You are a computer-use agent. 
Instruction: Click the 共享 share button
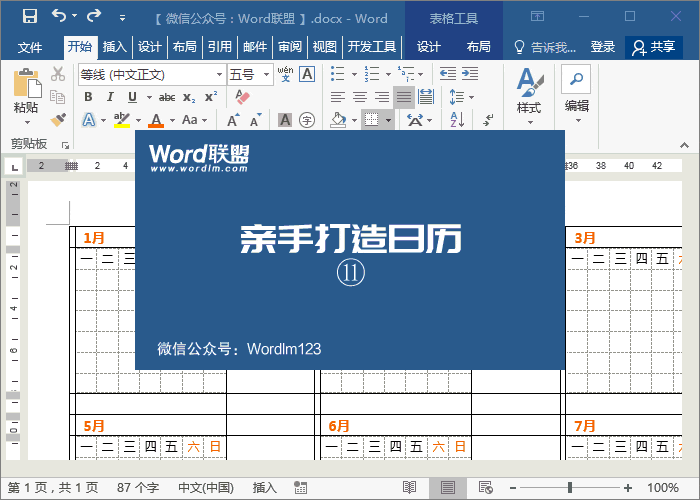click(654, 47)
